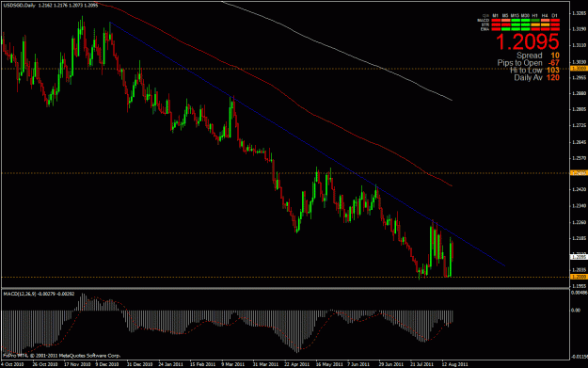Click the 9 Mar 2011 date label
This screenshot has height=368, width=588.
coord(232,364)
